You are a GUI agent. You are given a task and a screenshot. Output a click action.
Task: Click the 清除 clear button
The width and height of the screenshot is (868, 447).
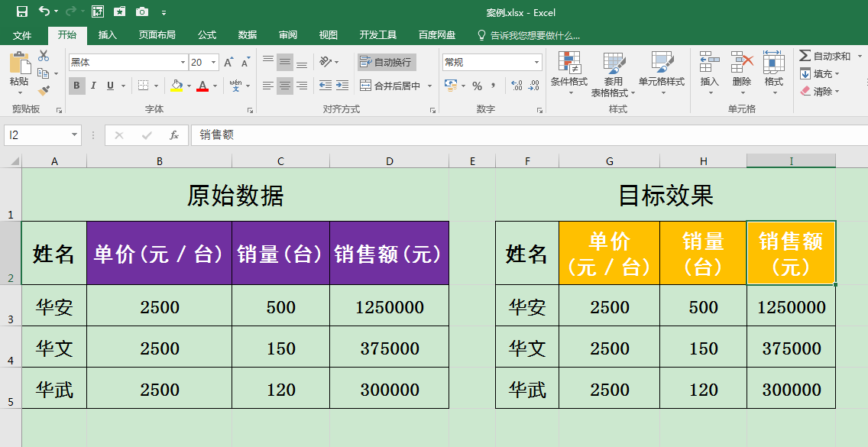click(x=819, y=92)
